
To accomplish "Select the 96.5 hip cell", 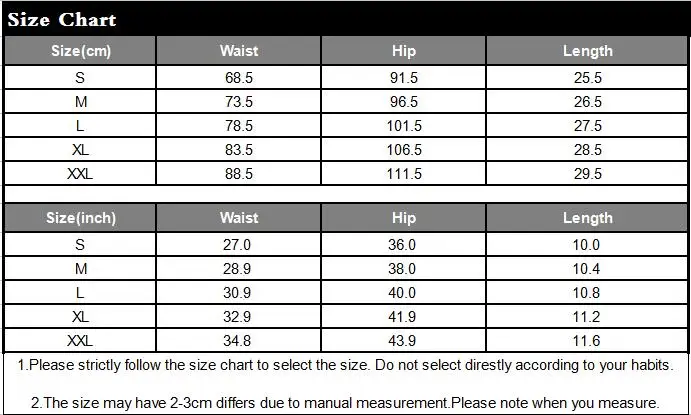I will click(404, 102).
